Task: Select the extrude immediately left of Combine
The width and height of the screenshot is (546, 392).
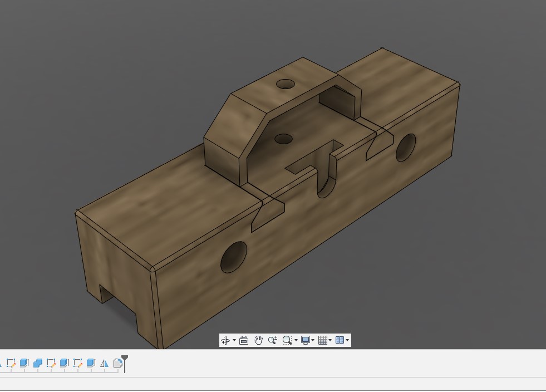Action: (24, 363)
